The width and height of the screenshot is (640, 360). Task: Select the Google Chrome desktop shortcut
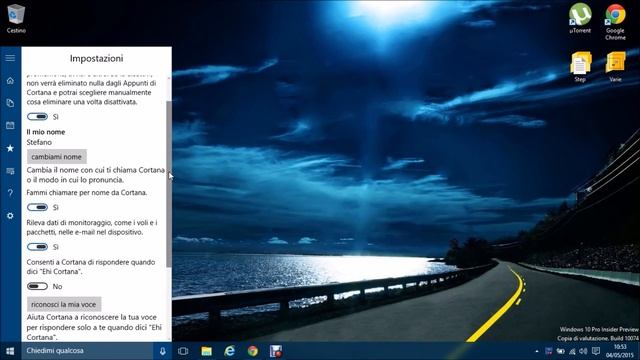(615, 22)
